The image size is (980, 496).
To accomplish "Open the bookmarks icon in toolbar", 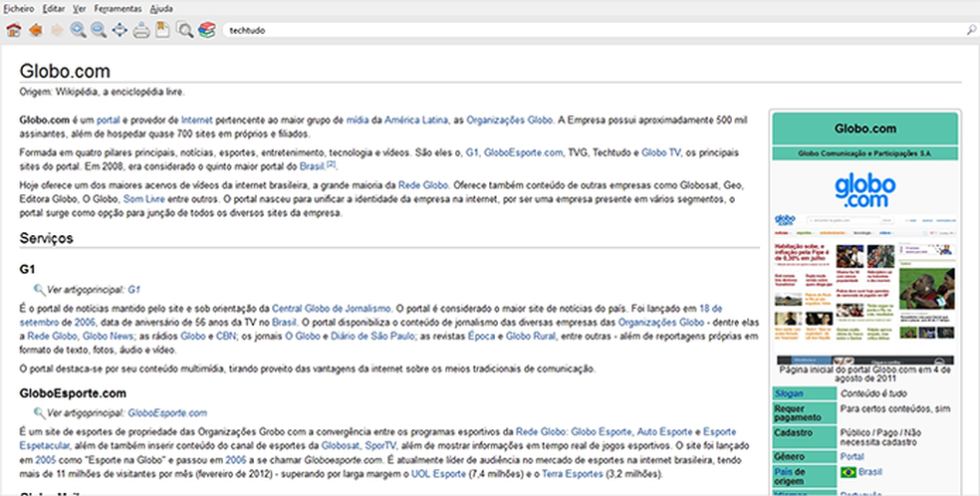I will coord(162,29).
